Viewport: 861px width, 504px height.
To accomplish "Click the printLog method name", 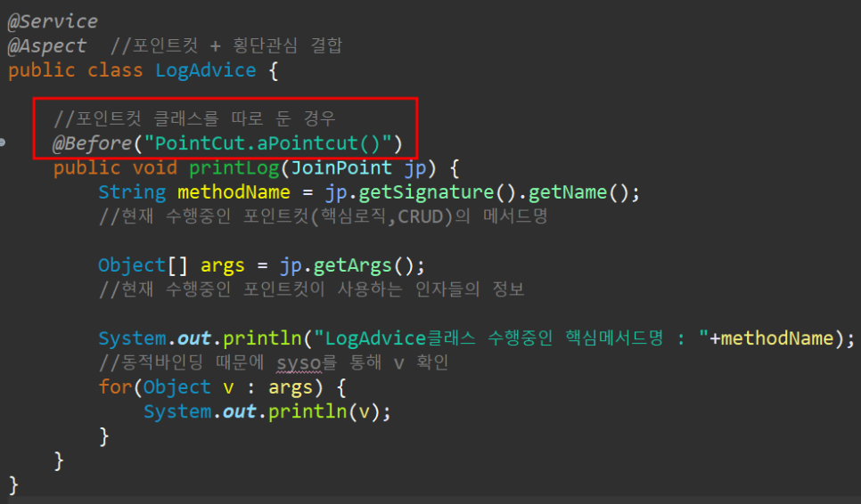I will coord(234,167).
